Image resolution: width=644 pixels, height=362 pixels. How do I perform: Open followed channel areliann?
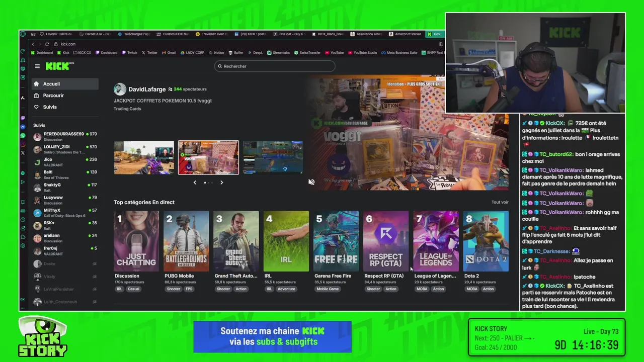(64, 238)
